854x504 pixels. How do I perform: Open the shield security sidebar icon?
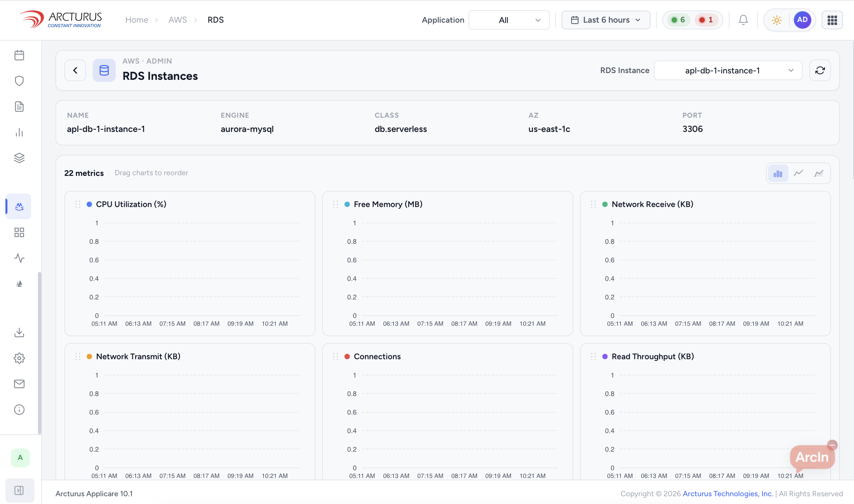pyautogui.click(x=19, y=81)
